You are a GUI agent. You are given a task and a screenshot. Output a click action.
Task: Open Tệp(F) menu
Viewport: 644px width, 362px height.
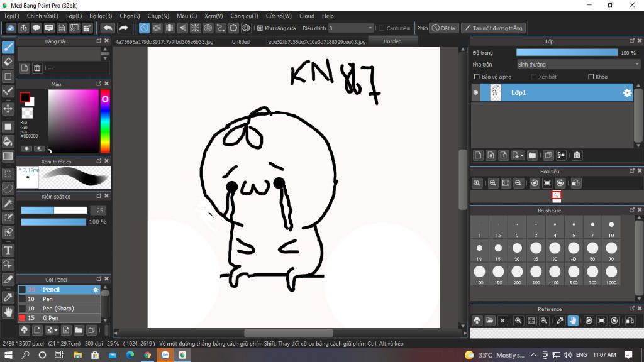click(x=11, y=16)
